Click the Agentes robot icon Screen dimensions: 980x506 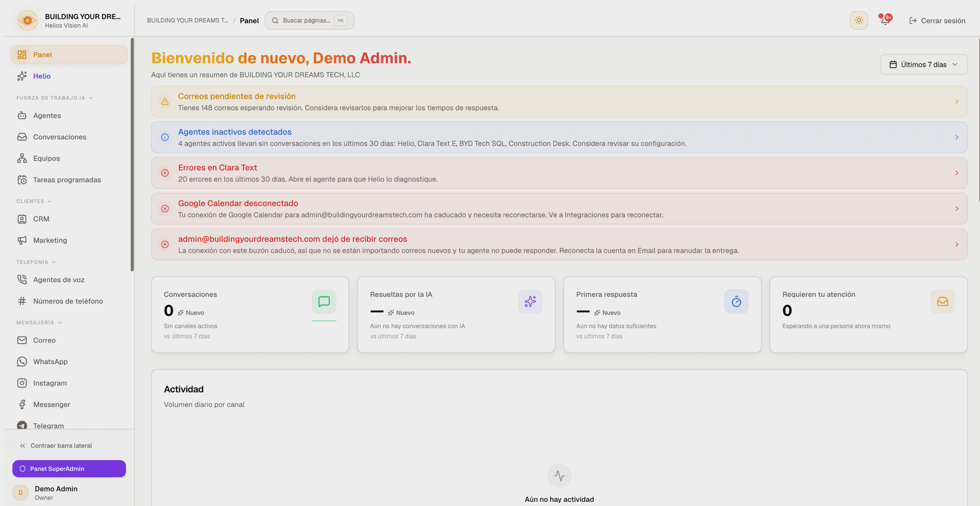point(22,116)
